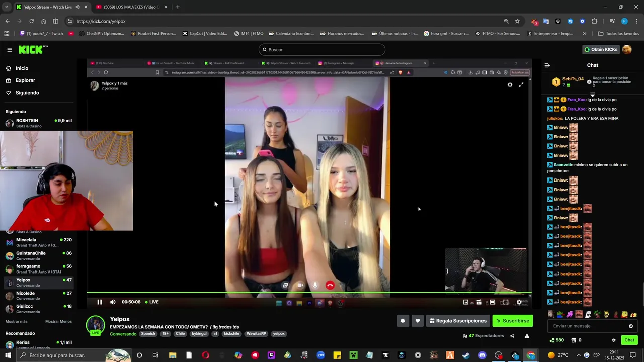Expand list with Mostrar más
This screenshot has width=644, height=362.
17,322
